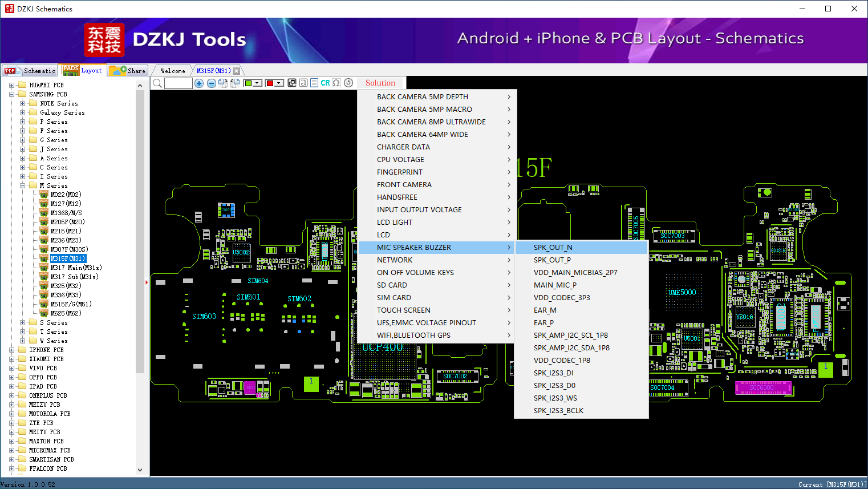The height and width of the screenshot is (489, 868).
Task: Select MAIN_MIC_P from submenu
Action: [x=581, y=285]
